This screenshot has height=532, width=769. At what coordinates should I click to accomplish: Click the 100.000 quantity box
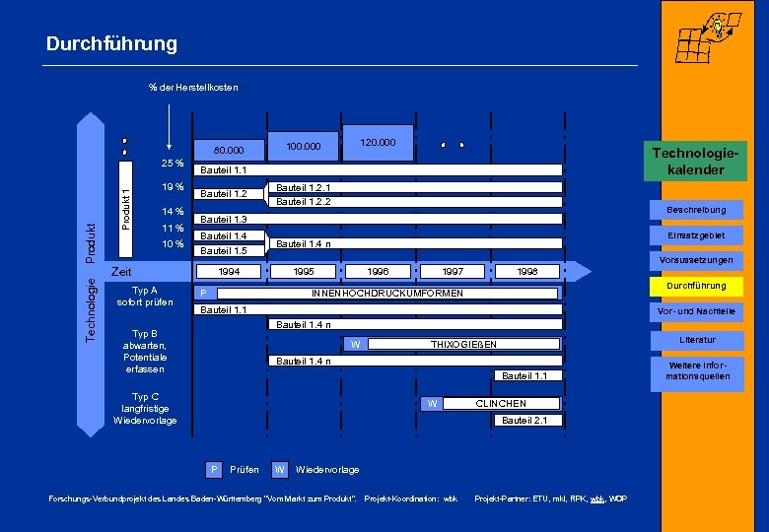(303, 146)
